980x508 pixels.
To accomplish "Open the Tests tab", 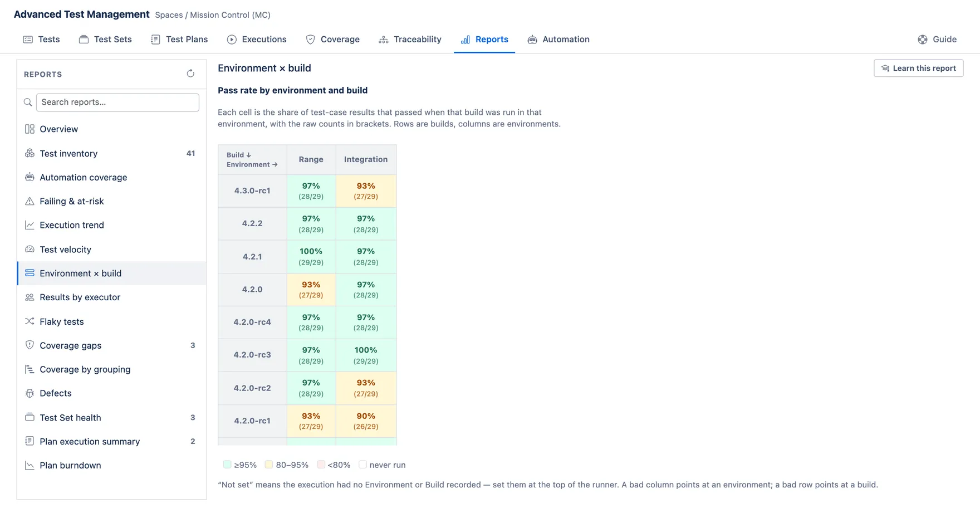I will [x=41, y=40].
